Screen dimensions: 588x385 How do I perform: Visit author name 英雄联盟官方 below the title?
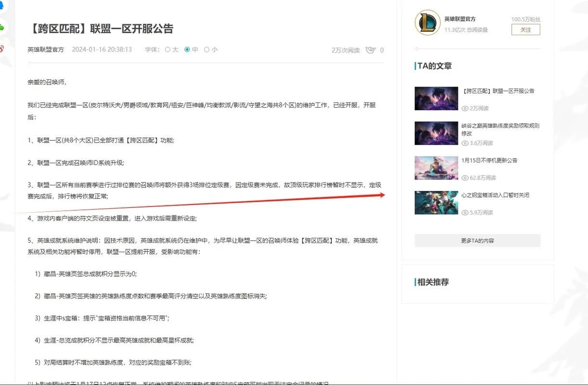[45, 50]
